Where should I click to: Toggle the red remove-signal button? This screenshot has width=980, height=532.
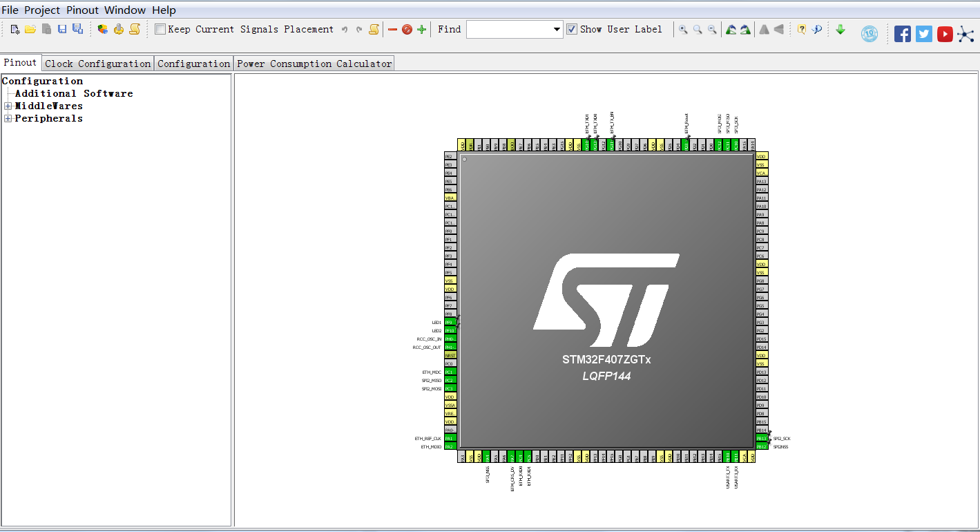393,29
